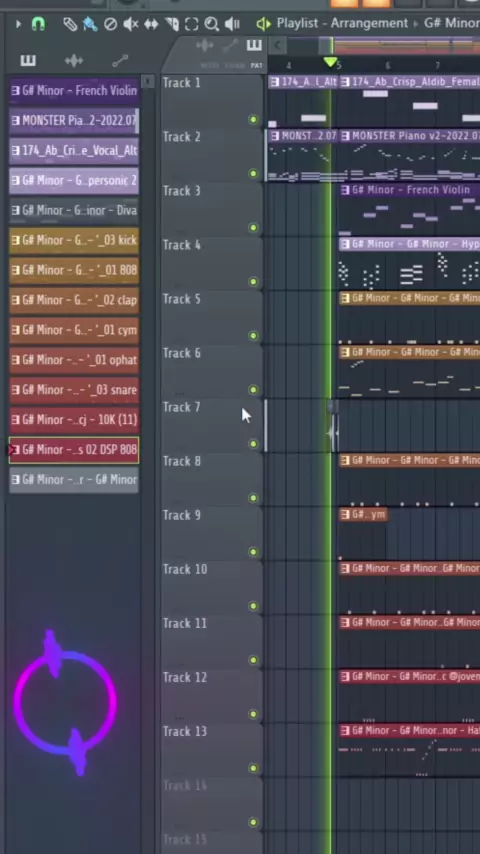Mute Track 9 with its green dot

[253, 552]
